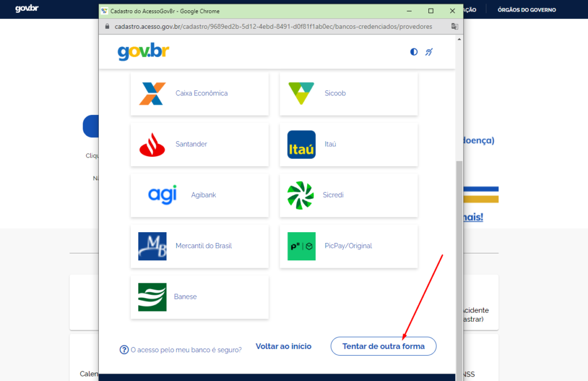588x381 pixels.
Task: Go back via "Voltar ao início"
Action: [284, 346]
